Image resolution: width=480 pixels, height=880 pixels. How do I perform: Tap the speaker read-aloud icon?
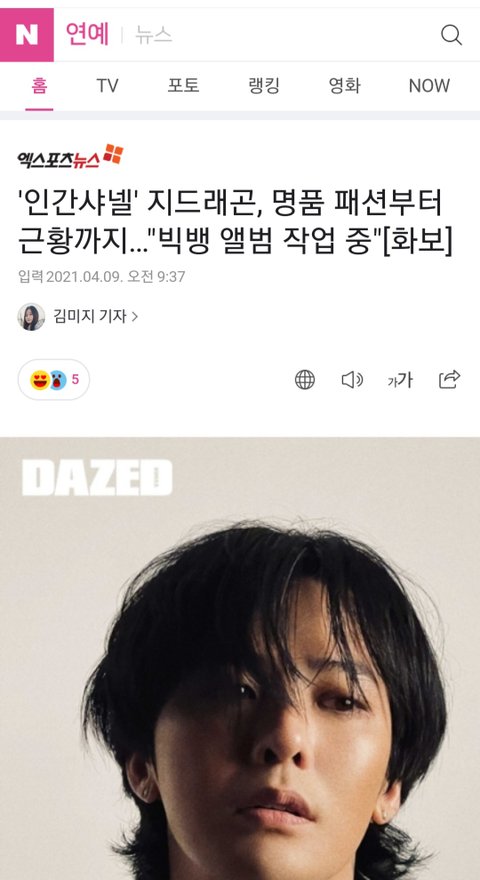(x=353, y=380)
